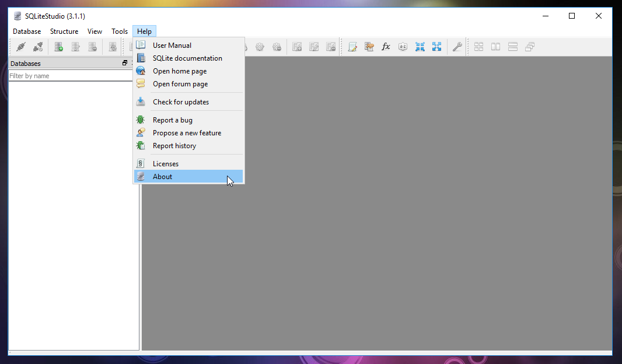Click the create view toolbar icon
This screenshot has height=364, width=622.
pos(297,47)
